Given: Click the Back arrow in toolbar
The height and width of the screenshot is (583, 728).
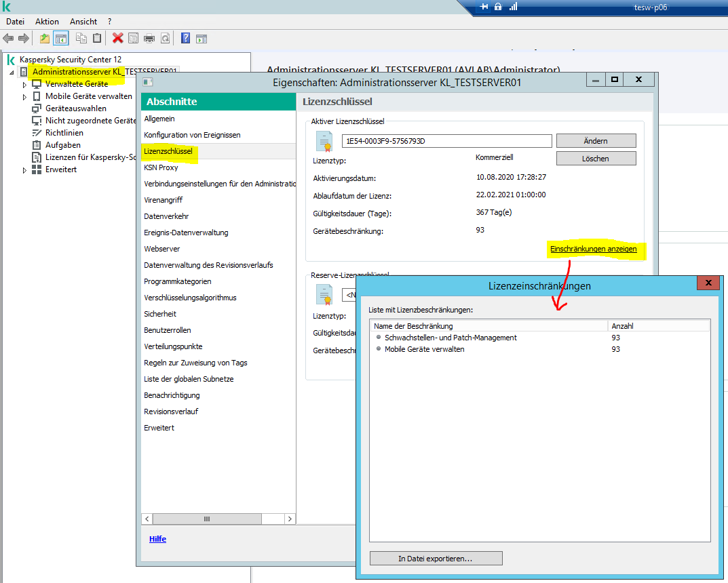Looking at the screenshot, I should click(8, 39).
